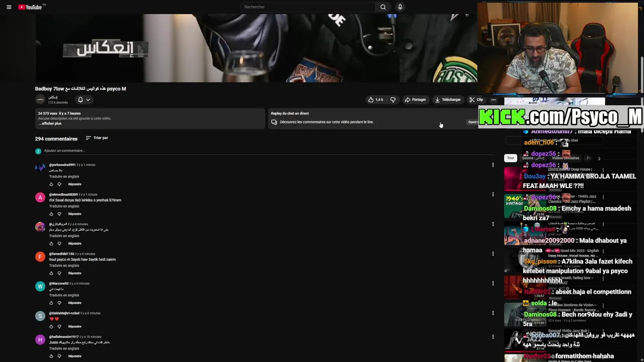Open options menu for @Warzone92 comment
644x362 pixels.
coord(493,283)
